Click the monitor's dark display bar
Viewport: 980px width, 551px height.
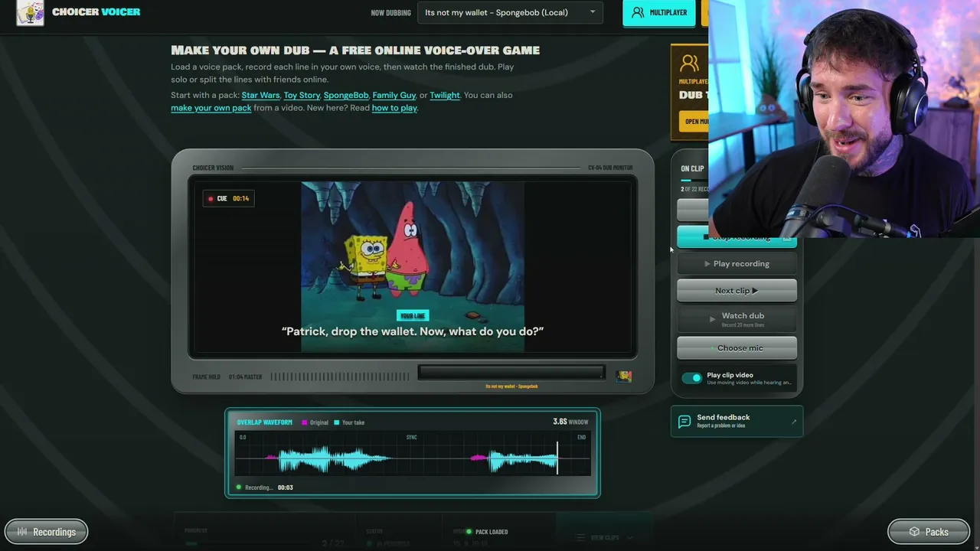coord(511,373)
